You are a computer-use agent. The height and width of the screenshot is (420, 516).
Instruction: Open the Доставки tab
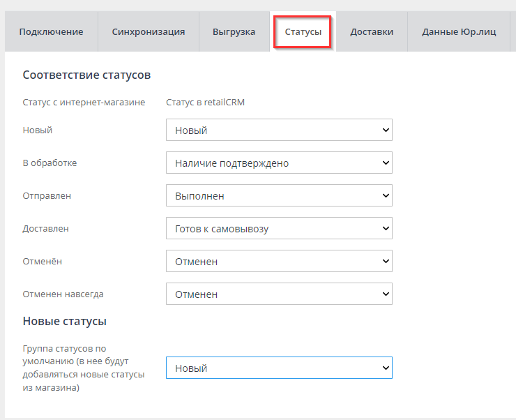371,31
